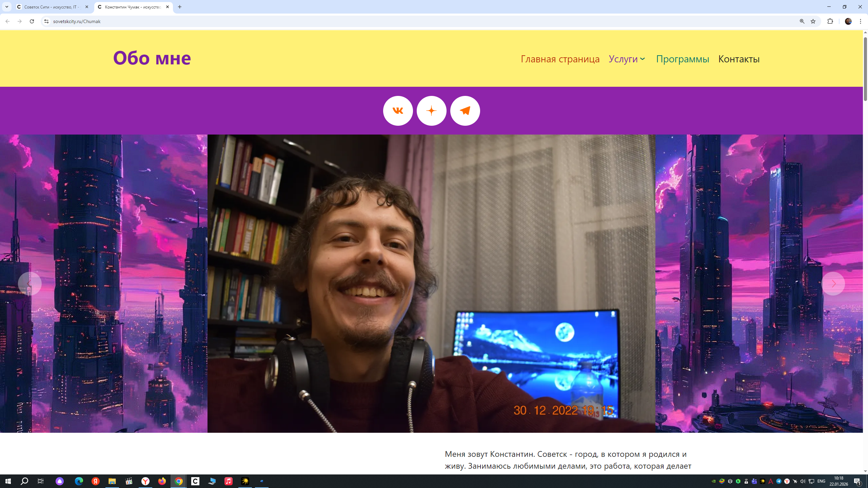Viewport: 868px width, 488px height.
Task: View site information icon in address bar
Action: coord(46,21)
